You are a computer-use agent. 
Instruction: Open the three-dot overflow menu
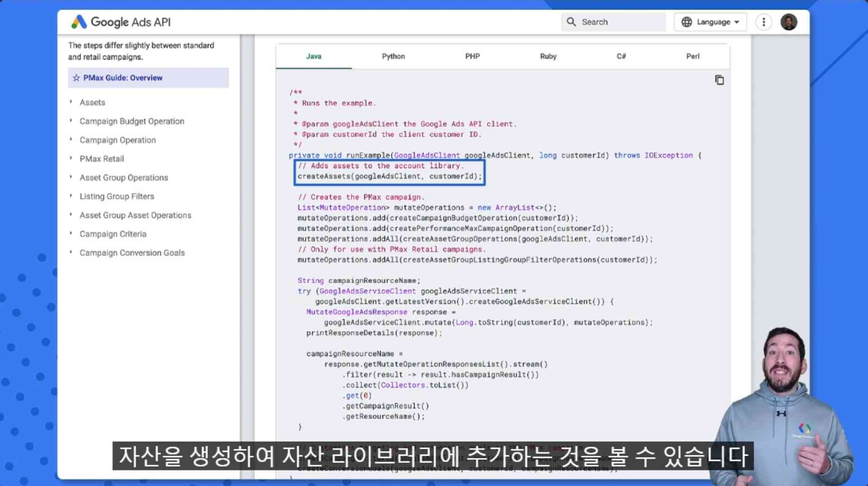763,22
